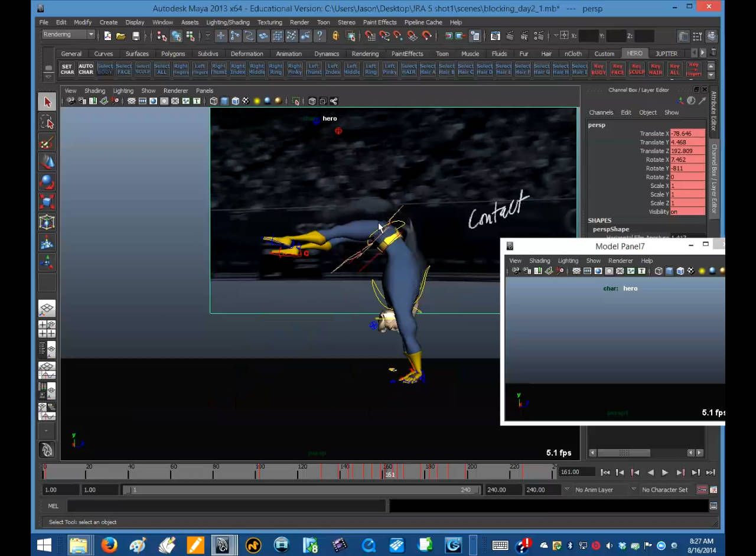
Task: Toggle the auto keyframe red key button
Action: click(x=702, y=490)
